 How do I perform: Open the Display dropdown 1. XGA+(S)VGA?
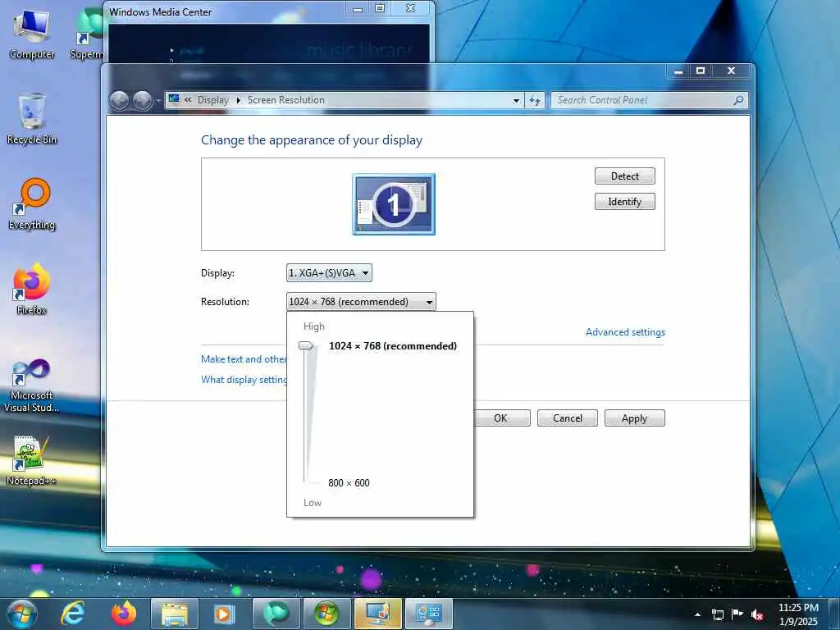pos(329,272)
